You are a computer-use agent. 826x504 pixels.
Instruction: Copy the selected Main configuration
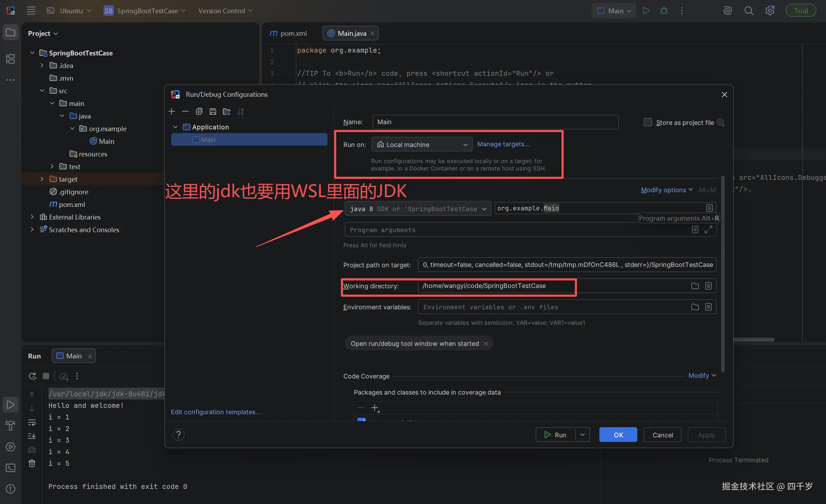[199, 111]
